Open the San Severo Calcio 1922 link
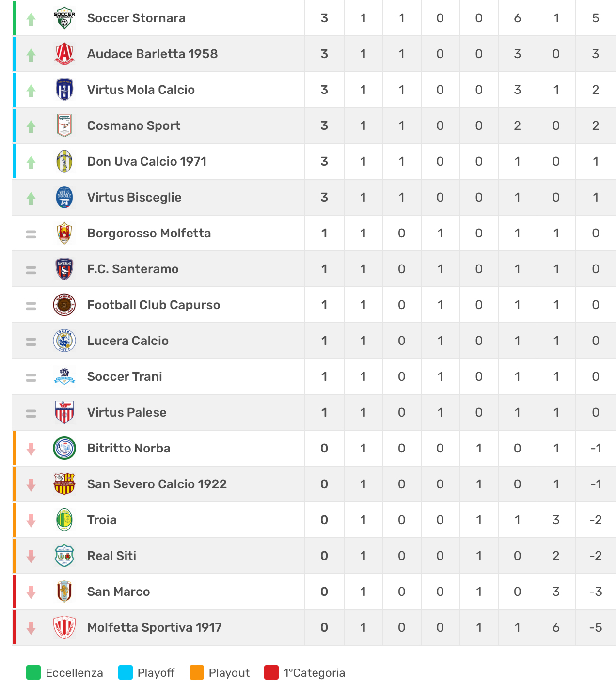The width and height of the screenshot is (616, 685). tap(157, 484)
